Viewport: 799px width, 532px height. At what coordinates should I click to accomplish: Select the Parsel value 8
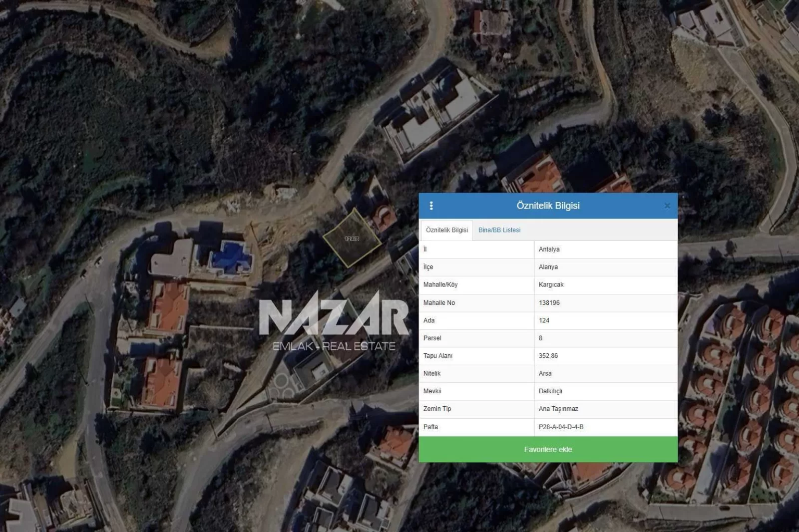click(x=540, y=338)
